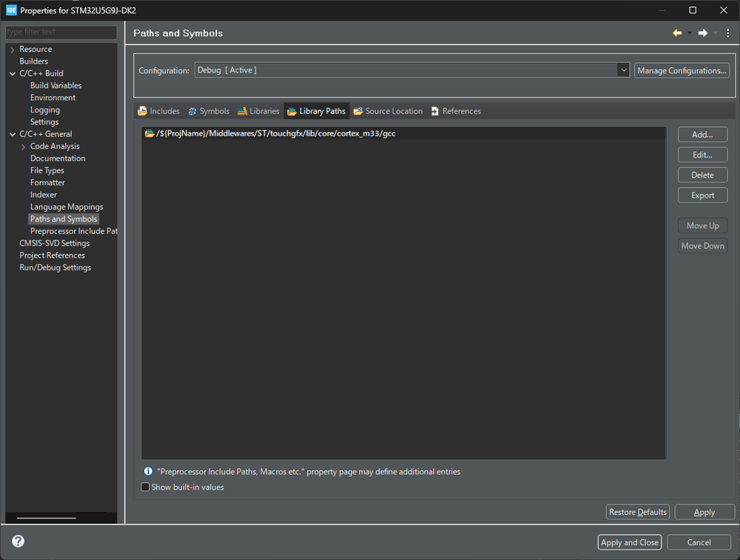Screen dimensions: 740x560
Task: Select Run/Debug Settings in the tree
Action: coord(56,267)
